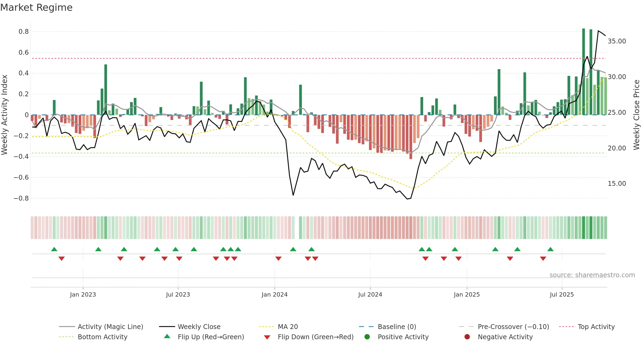Toggle the Weekly Close legend entry

pos(190,327)
